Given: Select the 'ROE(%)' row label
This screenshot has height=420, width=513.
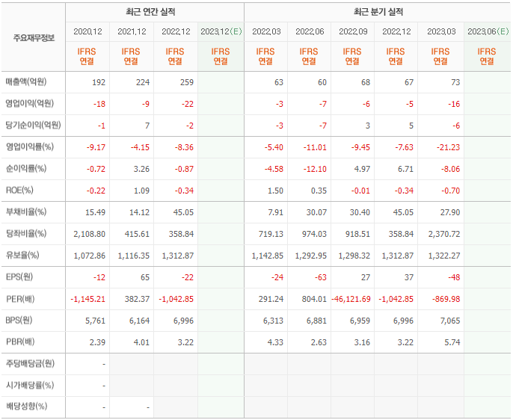Looking at the screenshot, I should tap(19, 191).
